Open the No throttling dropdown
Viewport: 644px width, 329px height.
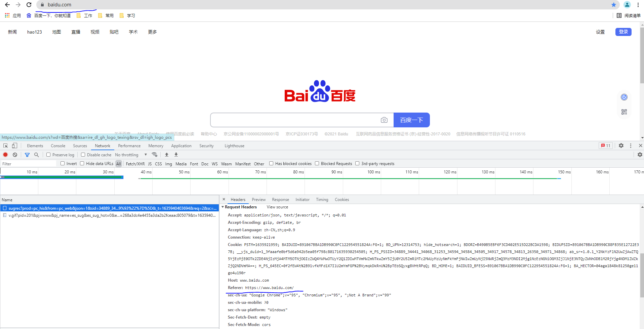[131, 155]
